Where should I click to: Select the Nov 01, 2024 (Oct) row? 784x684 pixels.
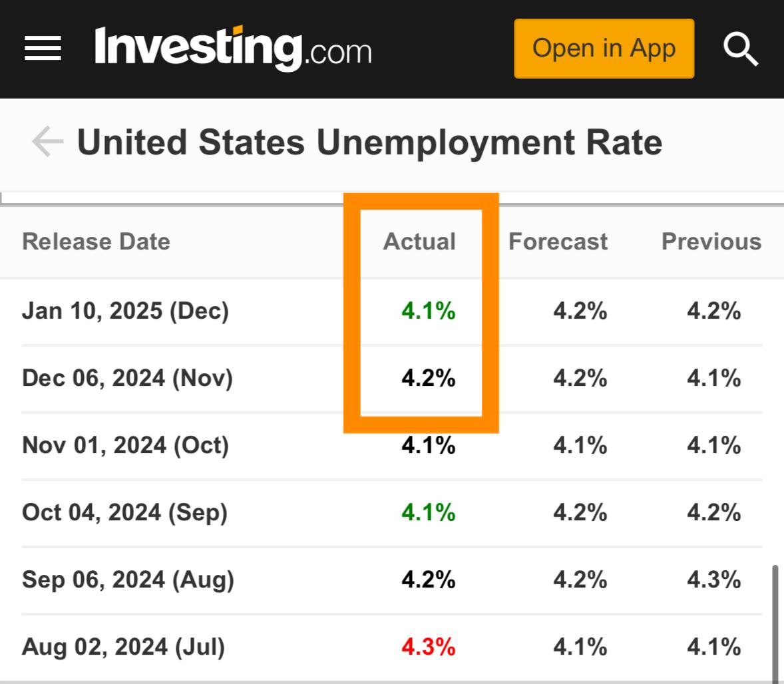125,445
